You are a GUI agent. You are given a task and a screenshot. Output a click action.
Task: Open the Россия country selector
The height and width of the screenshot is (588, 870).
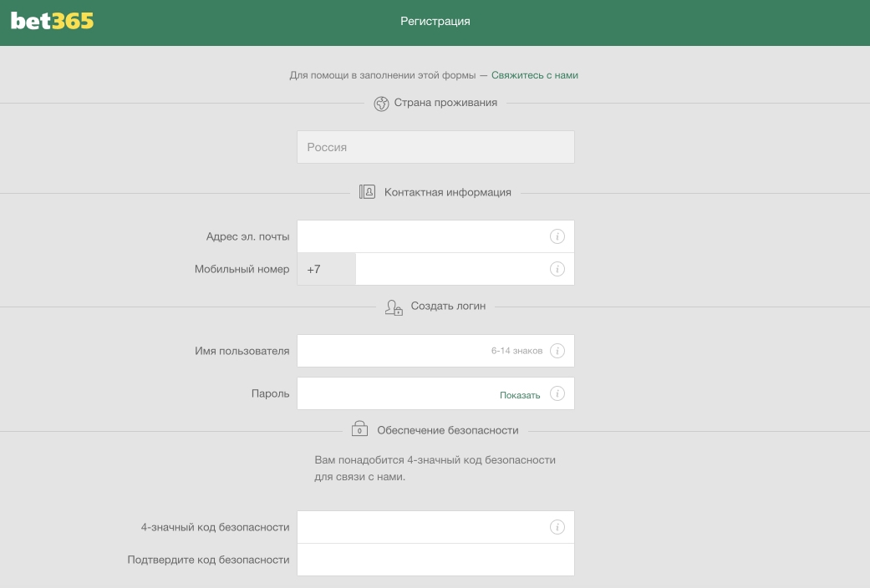pos(435,147)
